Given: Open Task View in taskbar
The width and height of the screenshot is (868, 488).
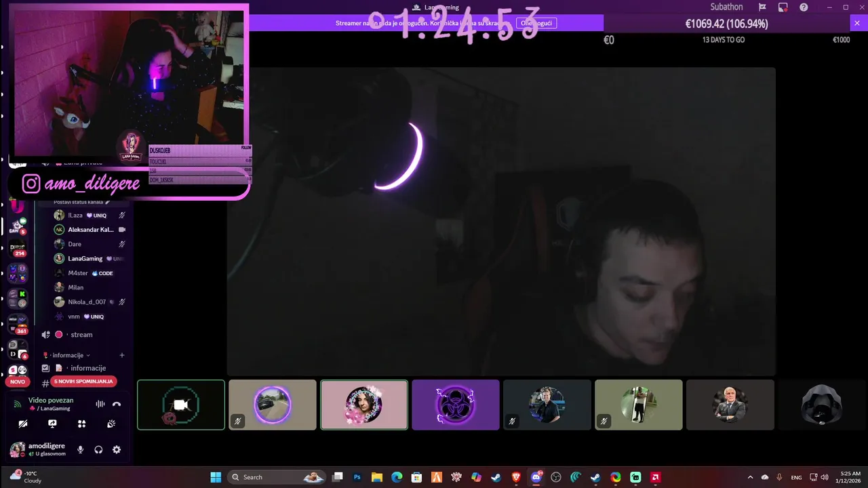Looking at the screenshot, I should [338, 477].
